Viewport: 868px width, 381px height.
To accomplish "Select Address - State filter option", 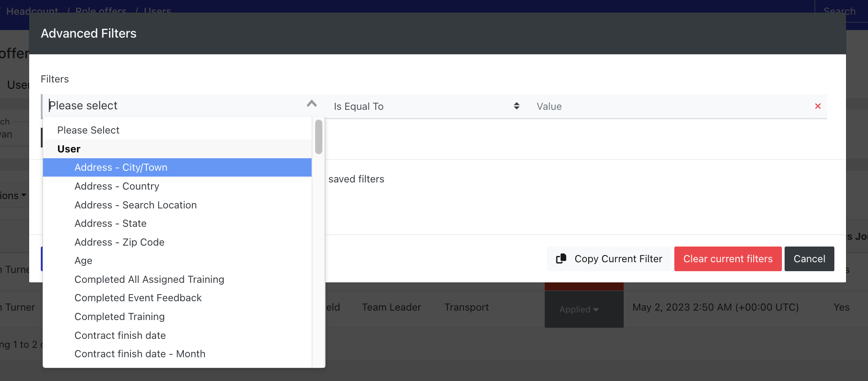I will 110,223.
